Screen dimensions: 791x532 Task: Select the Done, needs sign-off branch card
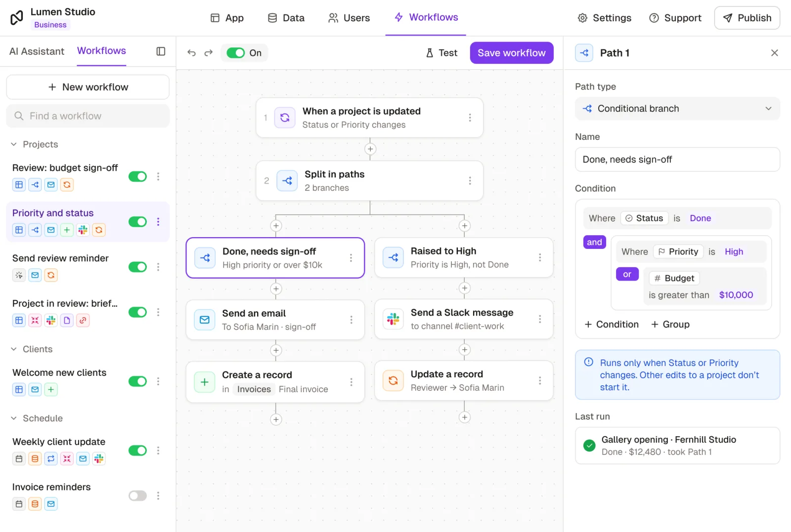click(x=275, y=258)
